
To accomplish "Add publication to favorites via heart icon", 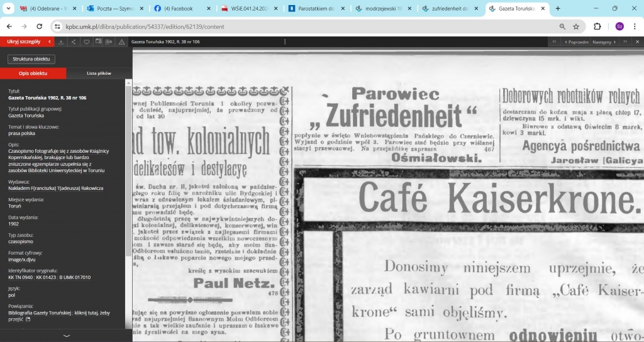I will point(86,42).
